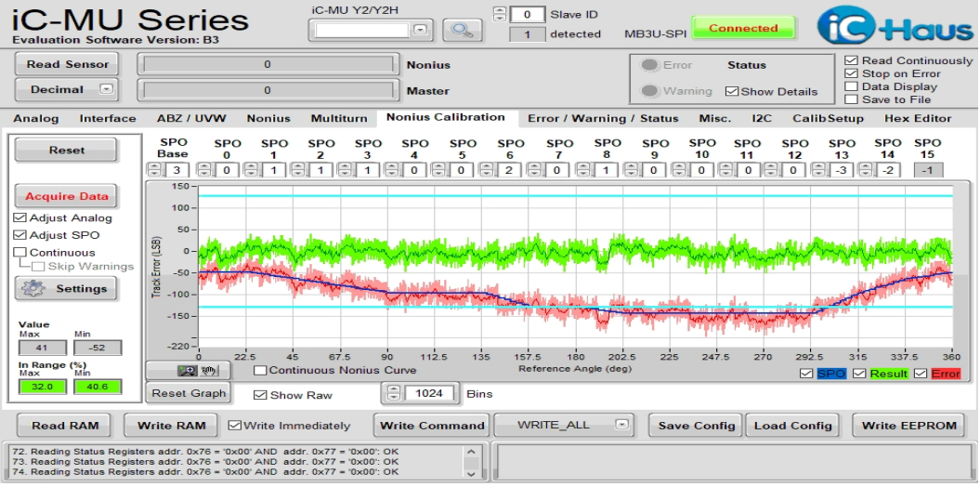Enable the Save to File checkbox
Viewport: 980px width, 487px height.
pos(851,99)
